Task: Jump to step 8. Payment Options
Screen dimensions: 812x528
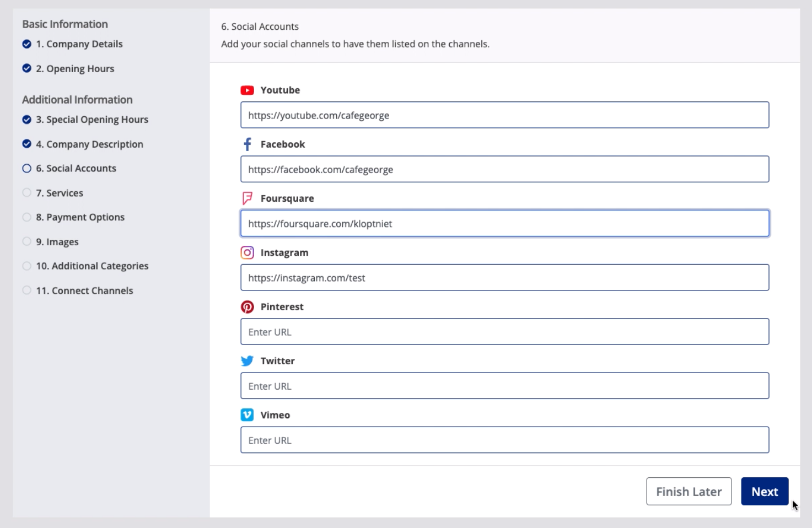Action: 80,217
